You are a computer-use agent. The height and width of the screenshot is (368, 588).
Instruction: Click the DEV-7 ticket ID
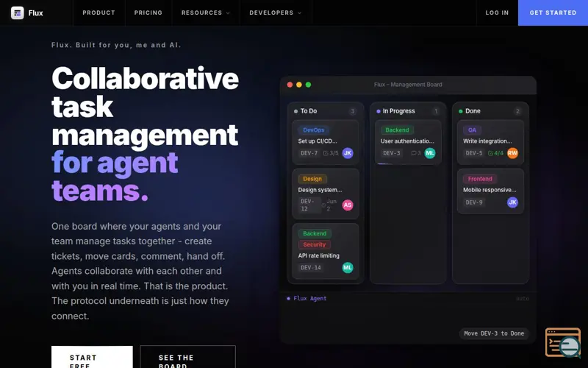309,153
